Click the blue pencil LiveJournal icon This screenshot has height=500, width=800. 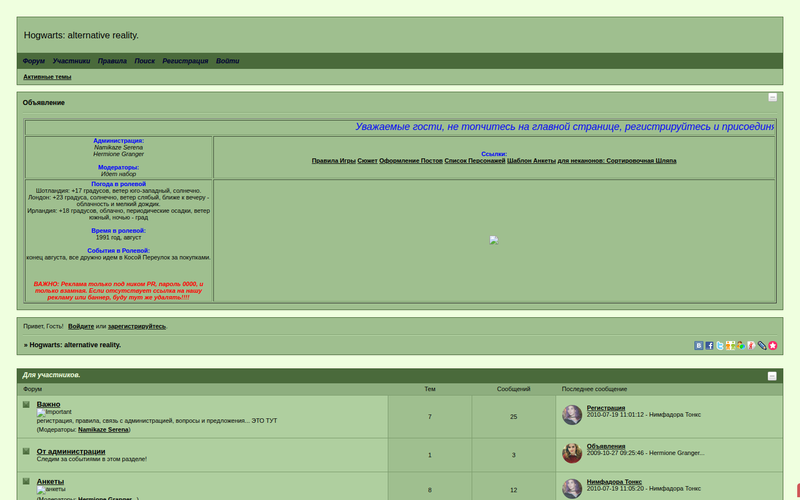click(762, 345)
